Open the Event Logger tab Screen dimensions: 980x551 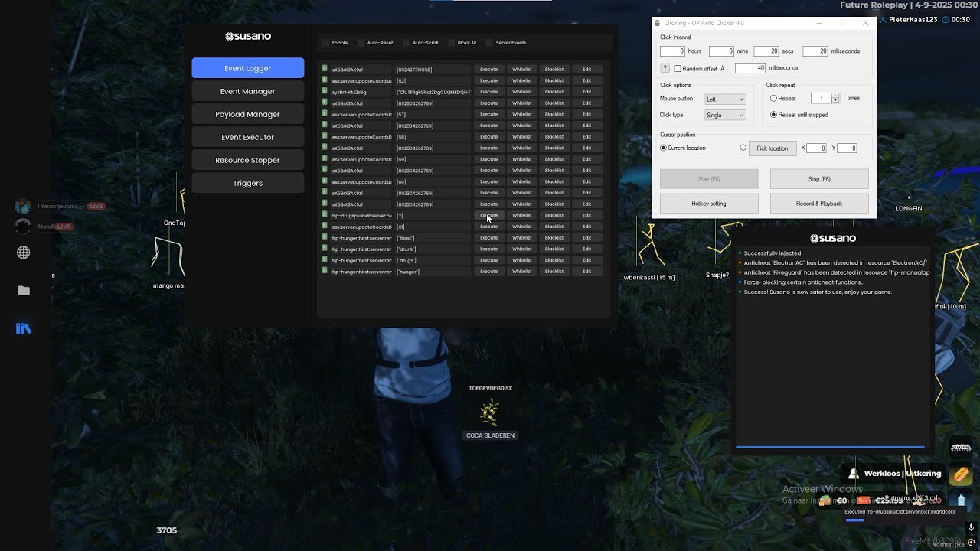(247, 68)
